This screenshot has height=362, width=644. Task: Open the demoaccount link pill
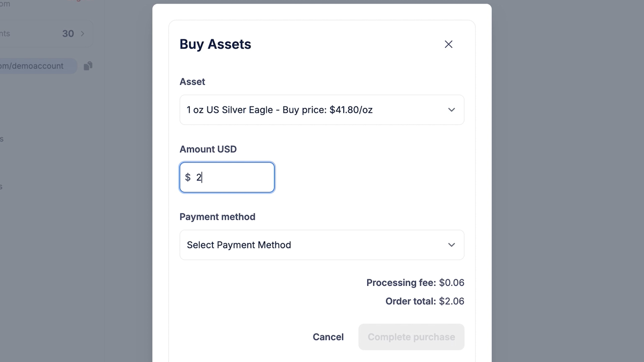point(35,66)
